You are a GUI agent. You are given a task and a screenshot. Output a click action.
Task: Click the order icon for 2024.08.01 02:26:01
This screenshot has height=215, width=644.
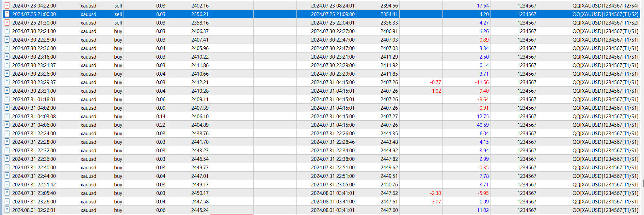(7, 210)
